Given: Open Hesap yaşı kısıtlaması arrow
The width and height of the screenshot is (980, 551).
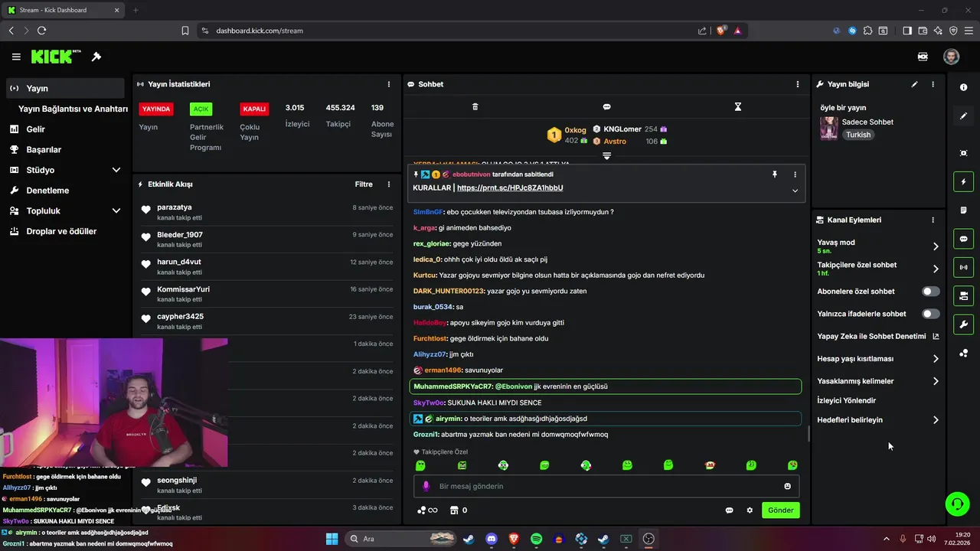Looking at the screenshot, I should click(x=936, y=359).
